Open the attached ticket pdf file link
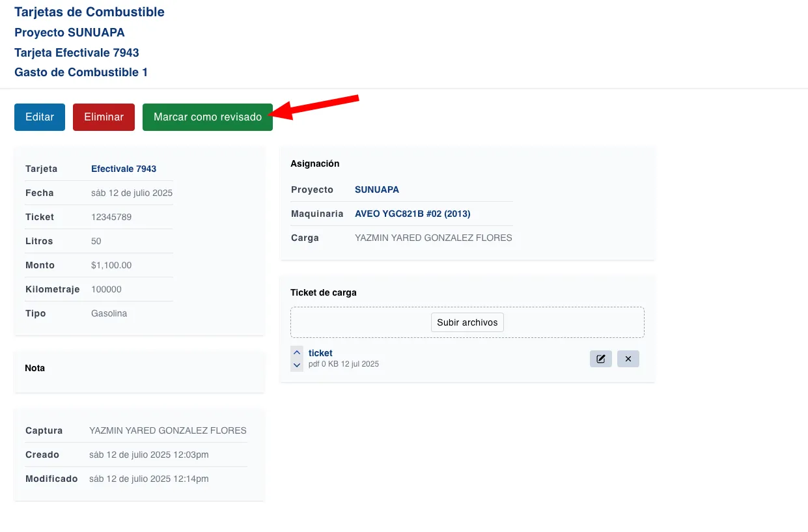Image resolution: width=808 pixels, height=532 pixels. click(x=320, y=353)
